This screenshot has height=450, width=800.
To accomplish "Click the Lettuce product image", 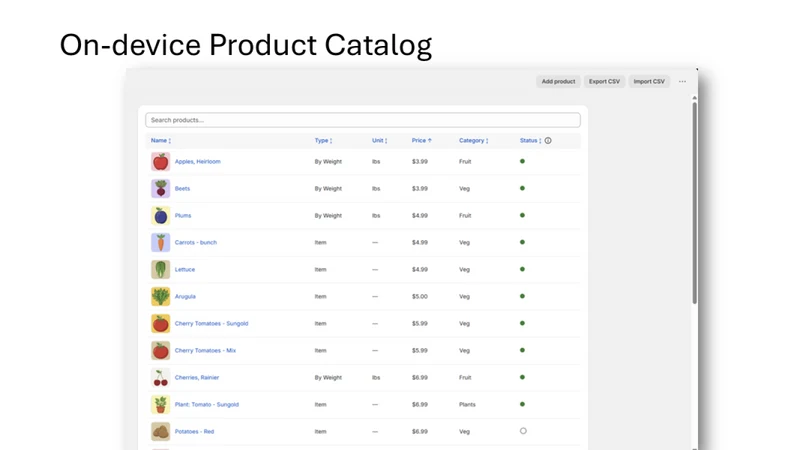I will coord(160,270).
